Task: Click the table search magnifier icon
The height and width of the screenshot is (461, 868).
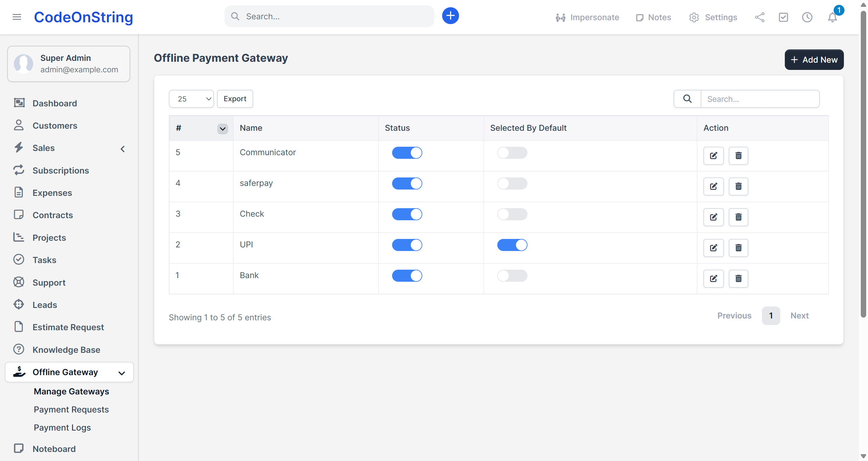Action: (x=687, y=99)
